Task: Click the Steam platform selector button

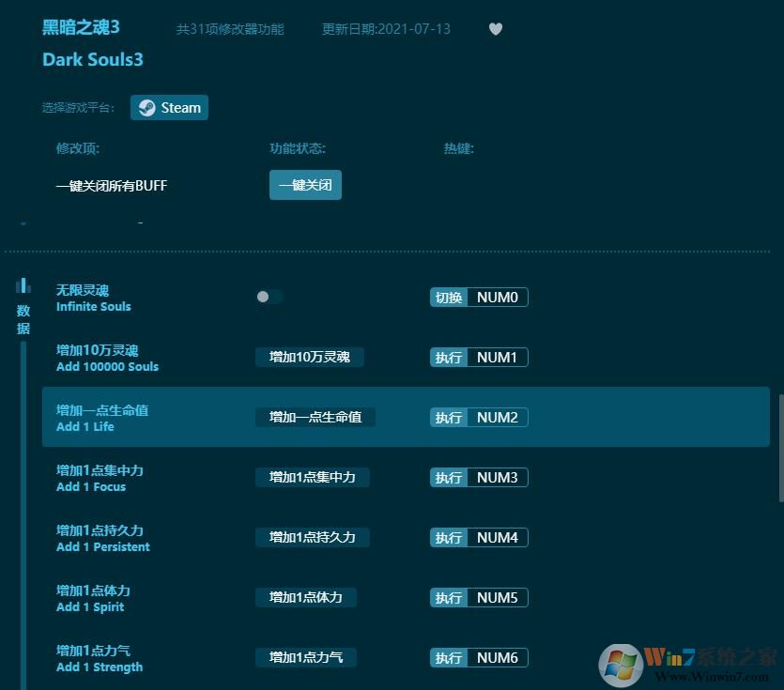Action: coord(169,107)
